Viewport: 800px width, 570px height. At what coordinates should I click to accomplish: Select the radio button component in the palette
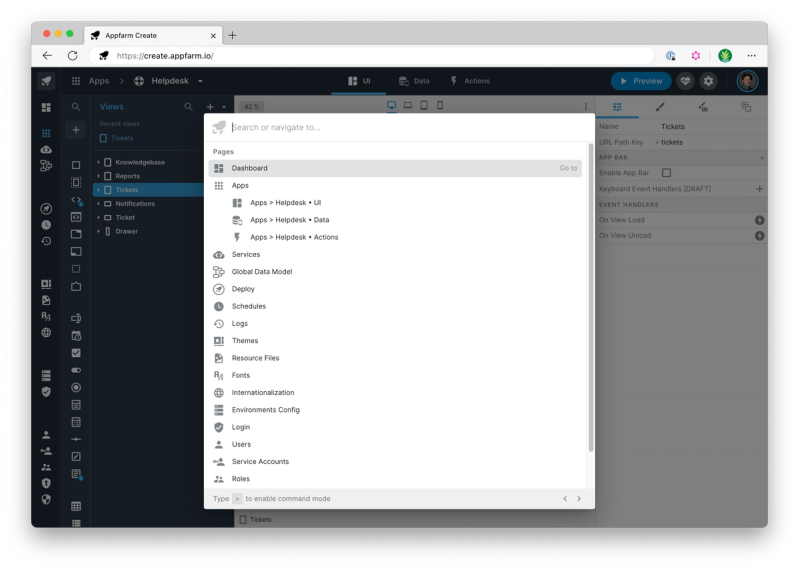76,387
